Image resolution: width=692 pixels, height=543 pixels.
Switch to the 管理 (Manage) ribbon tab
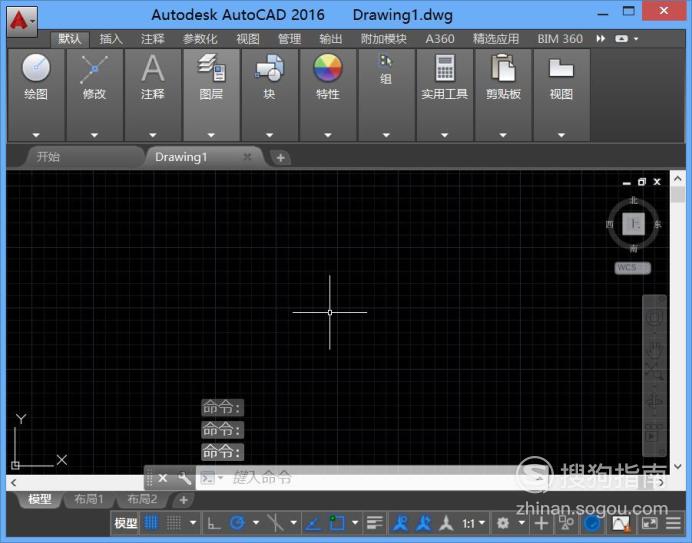290,39
